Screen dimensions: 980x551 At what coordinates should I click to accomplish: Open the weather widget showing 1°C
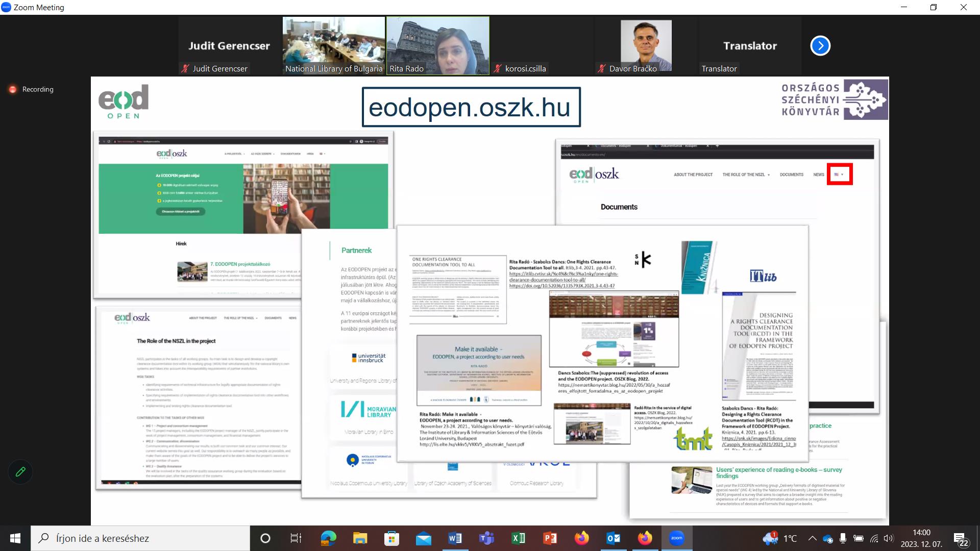coord(780,538)
